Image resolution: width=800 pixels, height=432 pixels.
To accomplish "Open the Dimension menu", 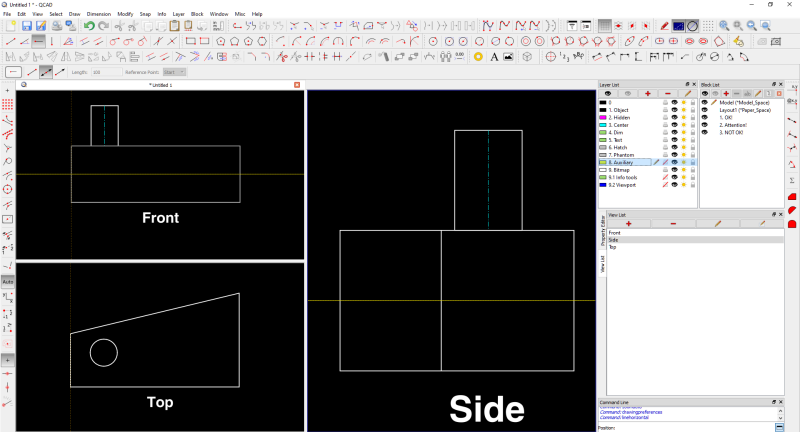I will coord(99,14).
